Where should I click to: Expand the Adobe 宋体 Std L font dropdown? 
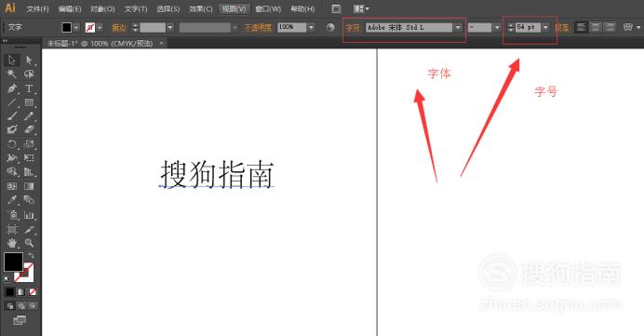[x=458, y=28]
